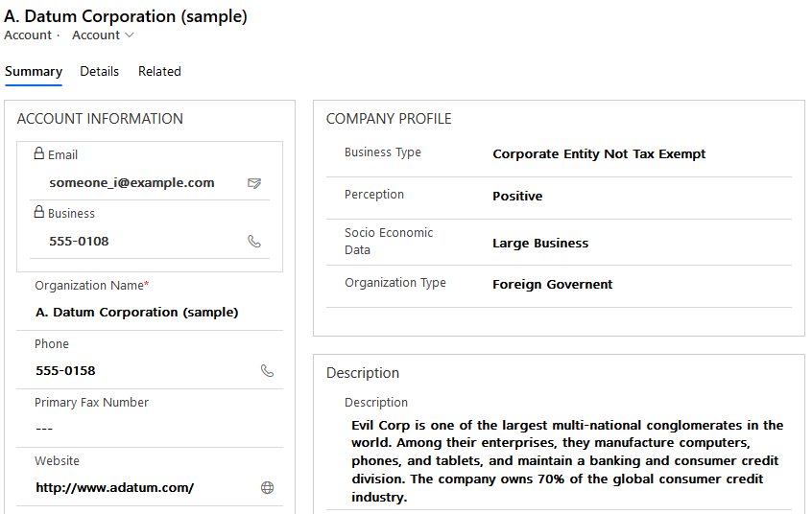812x514 pixels.
Task: Select the Summary tab
Action: tap(34, 71)
